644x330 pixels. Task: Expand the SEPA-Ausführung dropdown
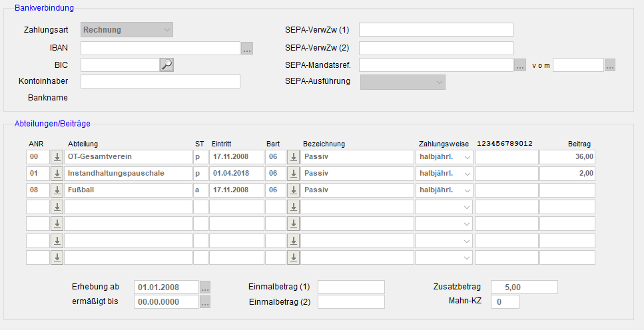click(402, 82)
